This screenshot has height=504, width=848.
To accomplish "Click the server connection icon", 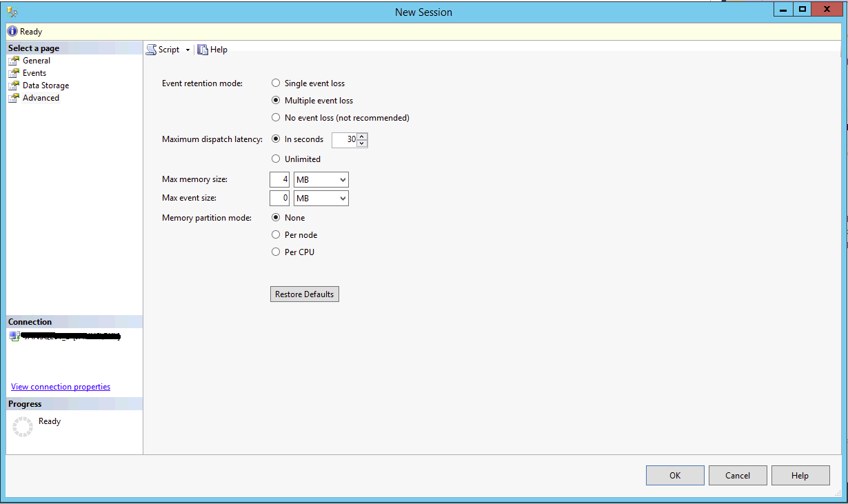I will 14,336.
